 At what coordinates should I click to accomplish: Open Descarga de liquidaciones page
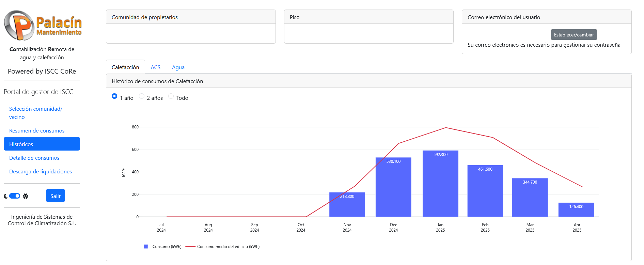pyautogui.click(x=41, y=172)
